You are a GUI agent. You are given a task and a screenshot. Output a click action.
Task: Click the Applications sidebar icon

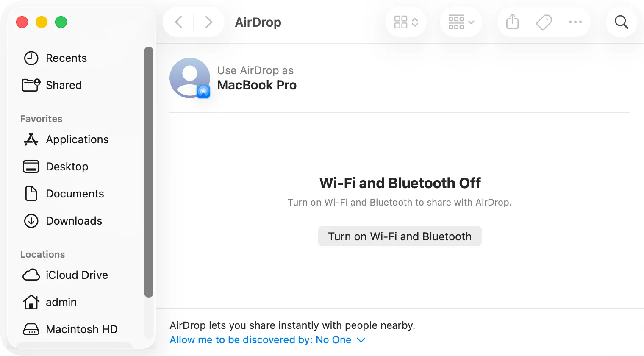[31, 139]
